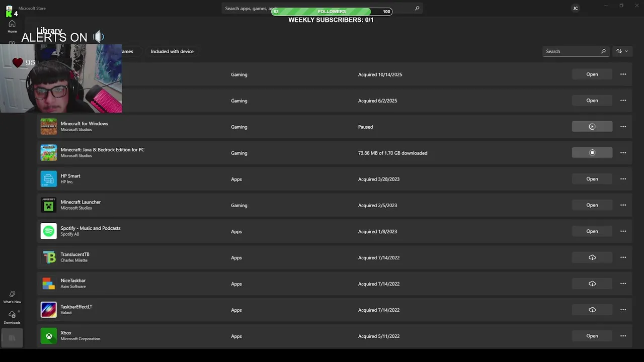Download TranslucentTB from cloud icon
The width and height of the screenshot is (644, 362).
[592, 257]
